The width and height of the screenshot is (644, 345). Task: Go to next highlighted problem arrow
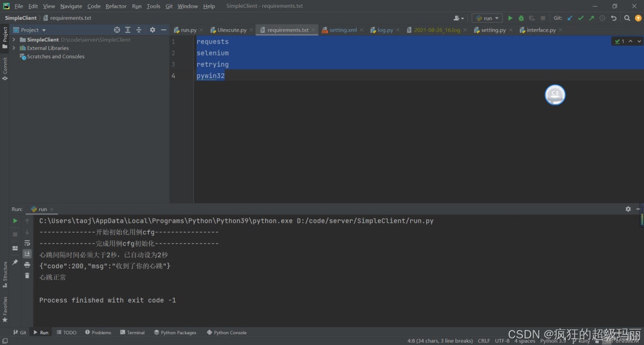(x=639, y=41)
